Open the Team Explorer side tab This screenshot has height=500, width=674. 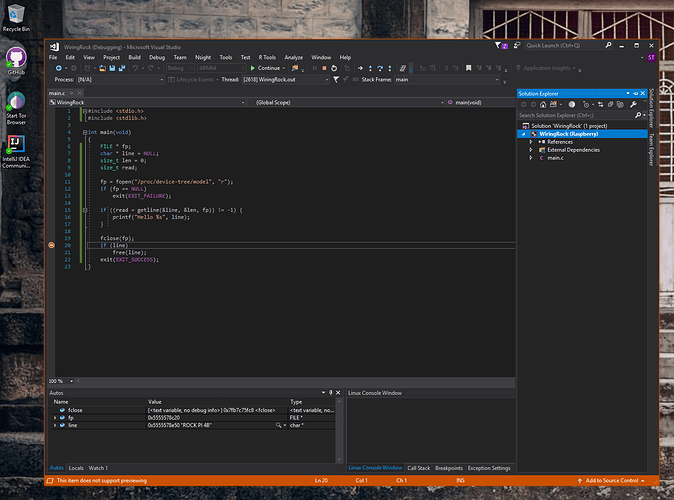coord(651,149)
